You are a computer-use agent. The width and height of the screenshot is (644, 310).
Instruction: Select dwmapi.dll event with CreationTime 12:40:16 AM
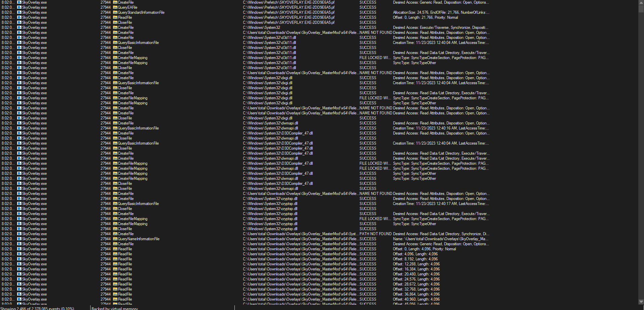[441, 128]
